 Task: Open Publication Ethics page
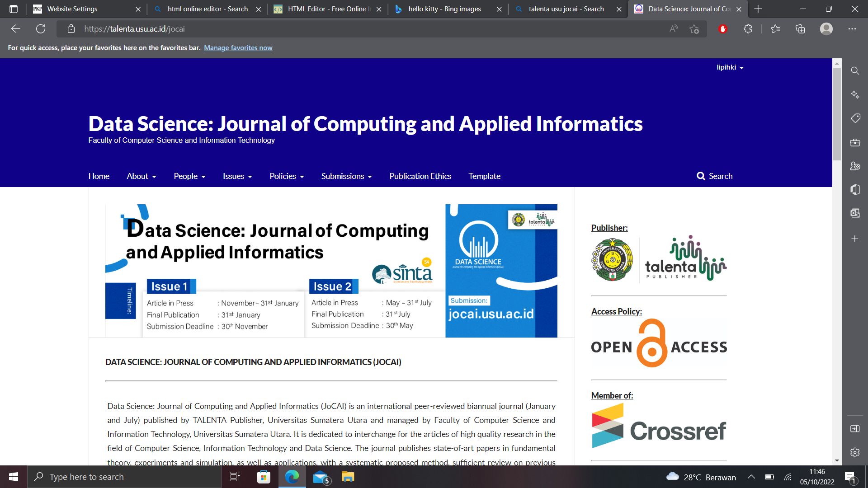click(420, 176)
